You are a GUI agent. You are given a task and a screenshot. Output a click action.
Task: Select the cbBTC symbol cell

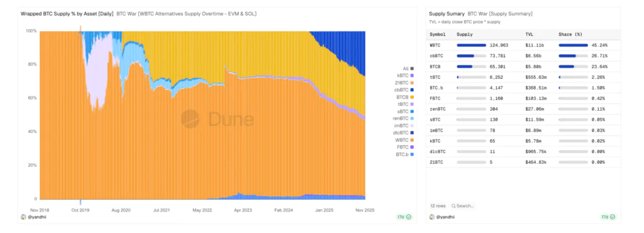point(436,56)
